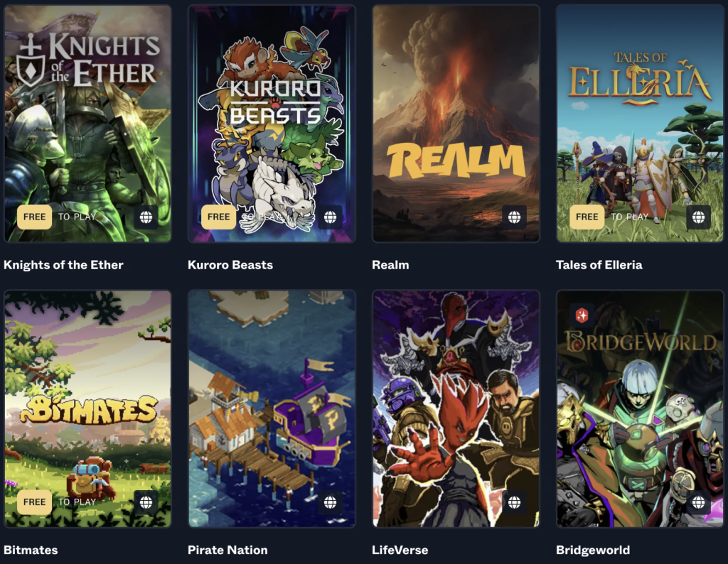Select the Pirate Nation ship artwork
The width and height of the screenshot is (728, 564).
click(272, 408)
